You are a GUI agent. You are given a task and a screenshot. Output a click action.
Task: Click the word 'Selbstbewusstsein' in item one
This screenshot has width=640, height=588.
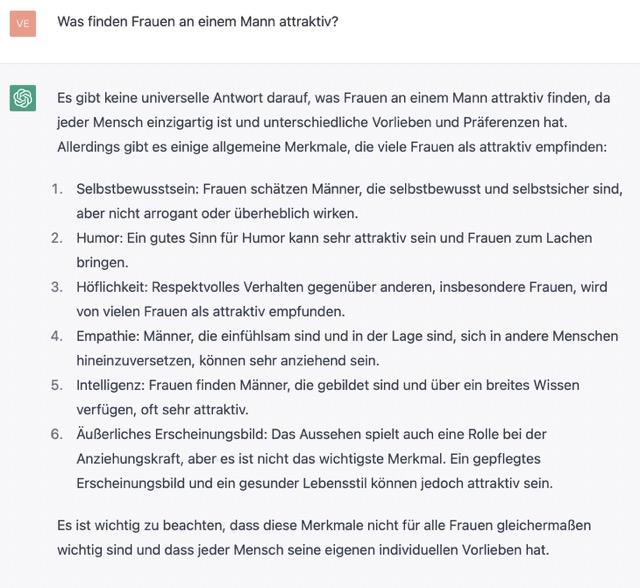click(x=133, y=189)
